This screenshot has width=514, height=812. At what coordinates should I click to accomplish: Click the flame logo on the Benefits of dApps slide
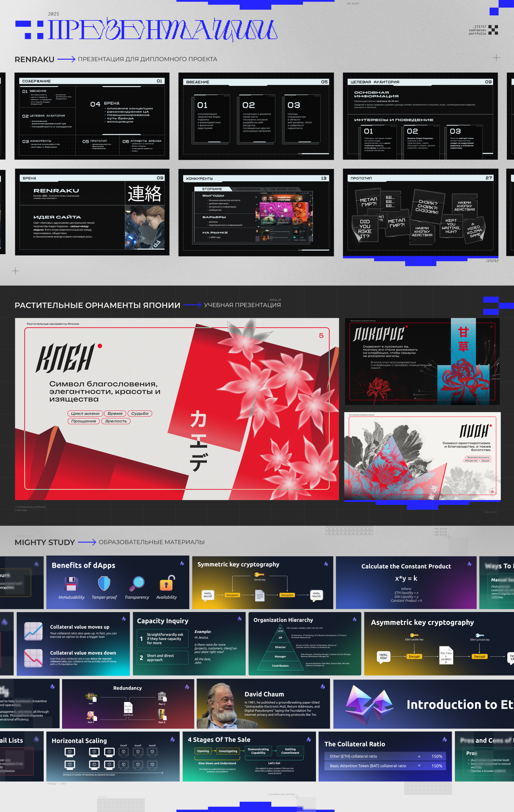[182, 564]
